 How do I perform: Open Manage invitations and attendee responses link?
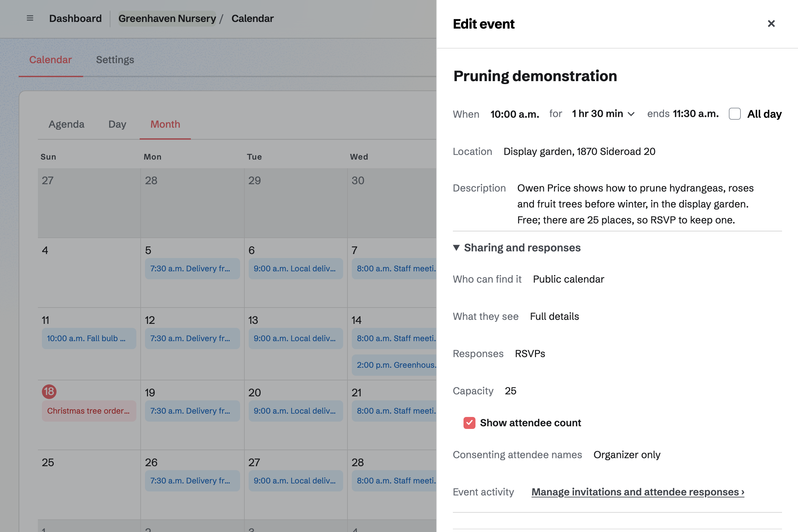pyautogui.click(x=638, y=492)
